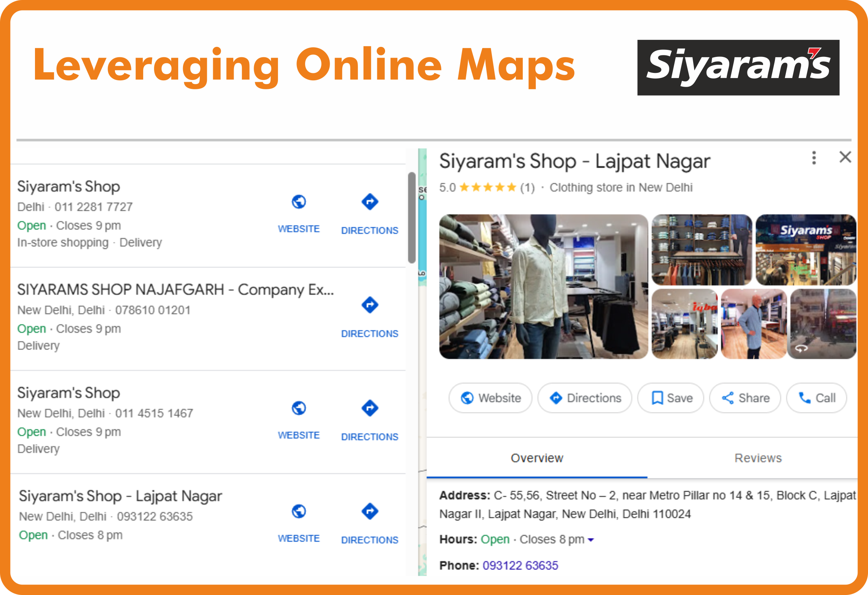Open website for Lajpat Nagar list entry

tap(298, 524)
